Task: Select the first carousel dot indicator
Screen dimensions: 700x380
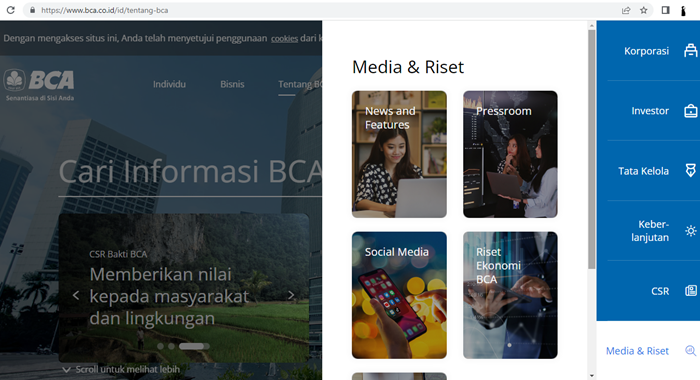Action: (160, 346)
